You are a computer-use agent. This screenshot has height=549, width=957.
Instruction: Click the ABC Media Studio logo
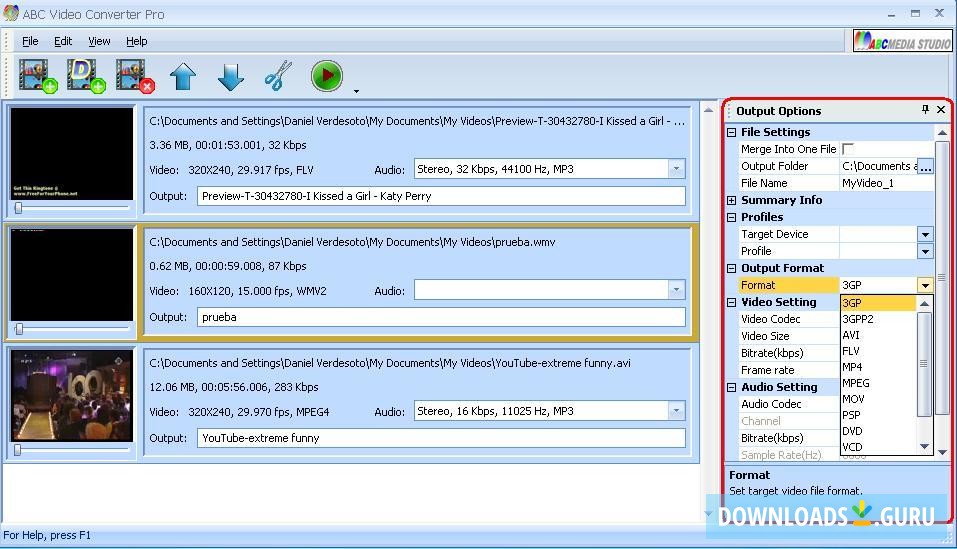[902, 41]
